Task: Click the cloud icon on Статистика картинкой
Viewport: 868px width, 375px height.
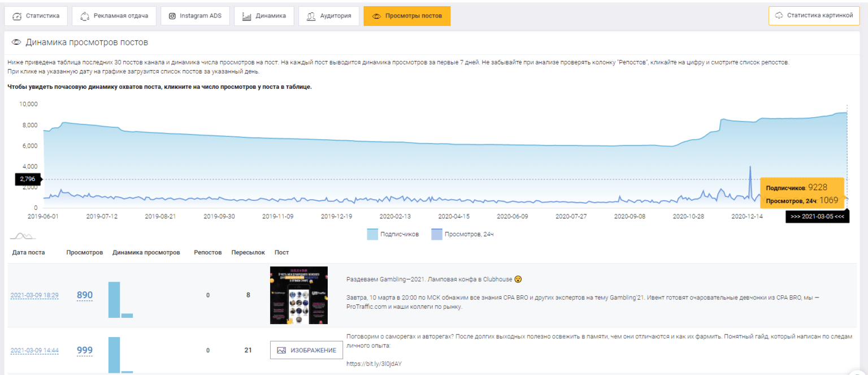Action: pos(779,16)
